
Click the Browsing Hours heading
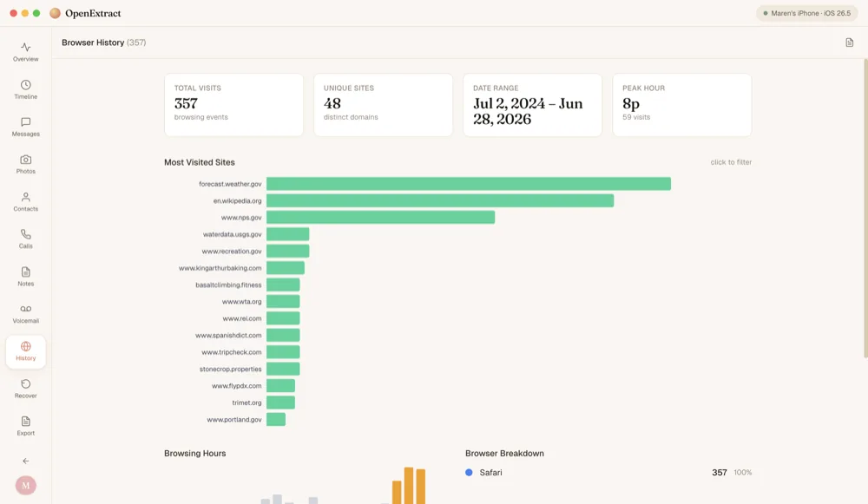[x=194, y=453]
